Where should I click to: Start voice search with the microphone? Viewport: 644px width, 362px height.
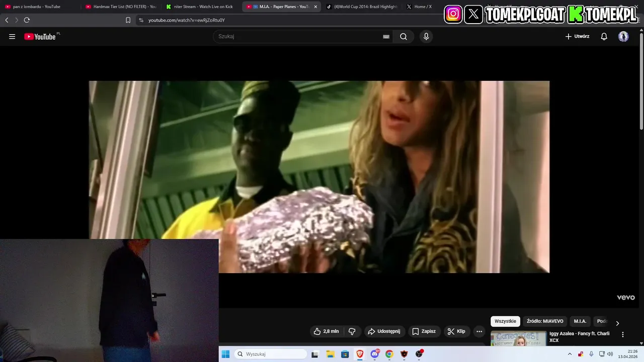click(426, 36)
